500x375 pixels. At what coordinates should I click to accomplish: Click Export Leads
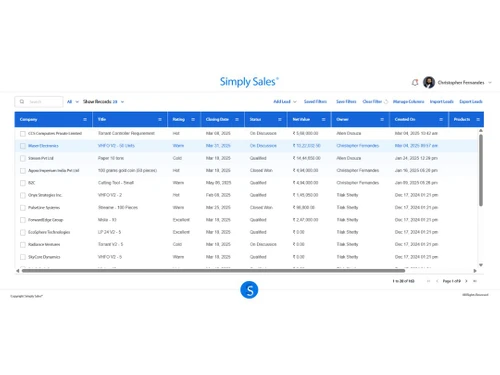pos(471,102)
